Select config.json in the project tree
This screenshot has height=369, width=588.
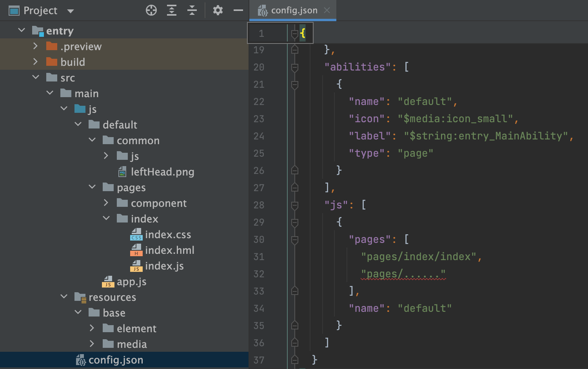point(116,360)
